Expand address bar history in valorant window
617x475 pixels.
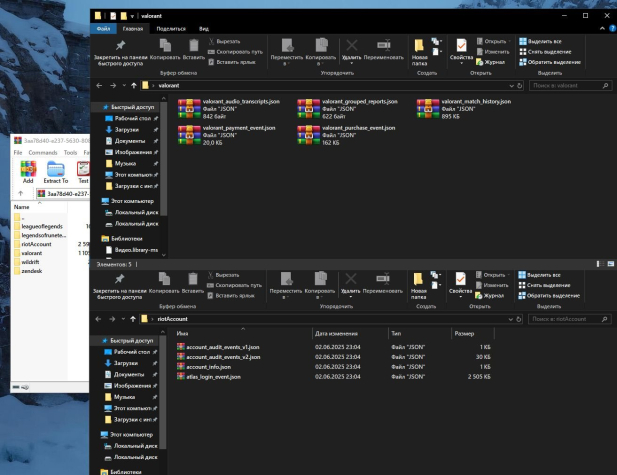point(511,85)
